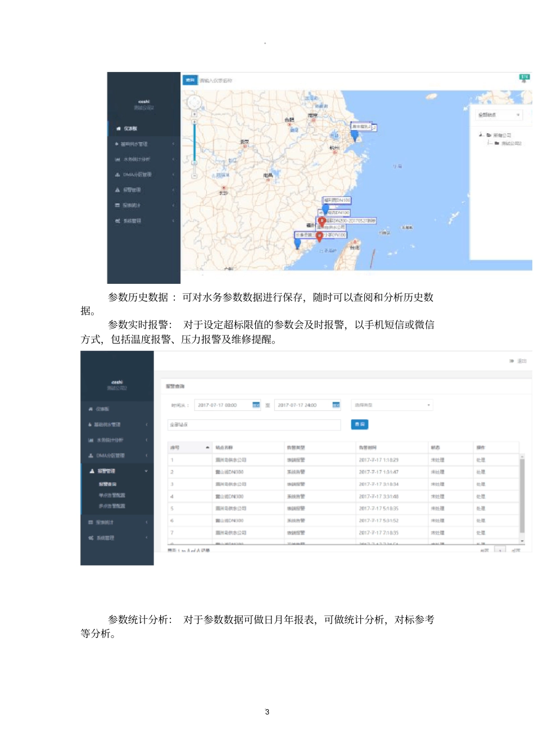Click upper red marker near 福州
This screenshot has height=756, width=534.
[x=322, y=222]
